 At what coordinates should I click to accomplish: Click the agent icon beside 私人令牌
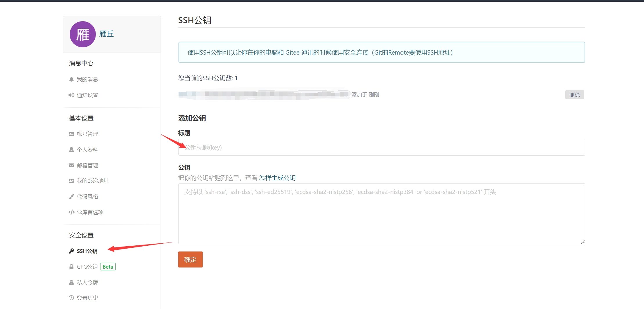coord(71,282)
